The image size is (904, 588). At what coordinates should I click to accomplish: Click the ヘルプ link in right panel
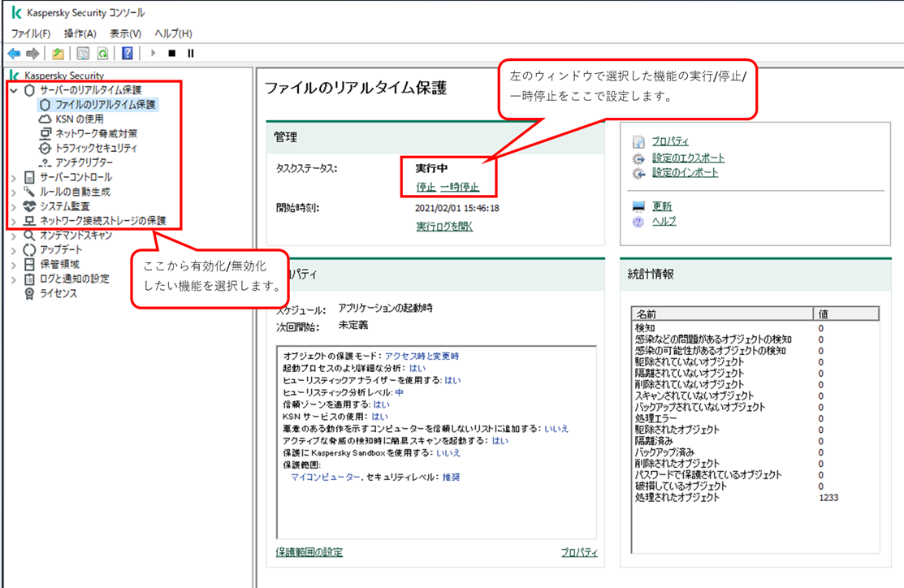(664, 221)
